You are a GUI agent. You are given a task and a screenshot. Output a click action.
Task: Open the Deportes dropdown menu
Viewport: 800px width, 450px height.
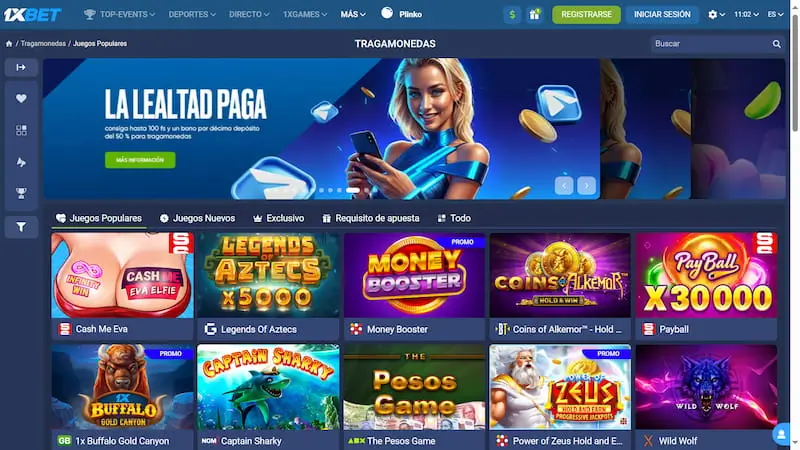pos(192,15)
